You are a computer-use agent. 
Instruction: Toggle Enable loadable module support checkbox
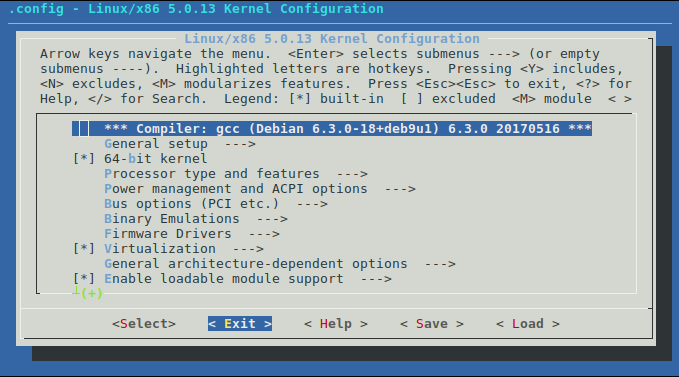[x=84, y=279]
